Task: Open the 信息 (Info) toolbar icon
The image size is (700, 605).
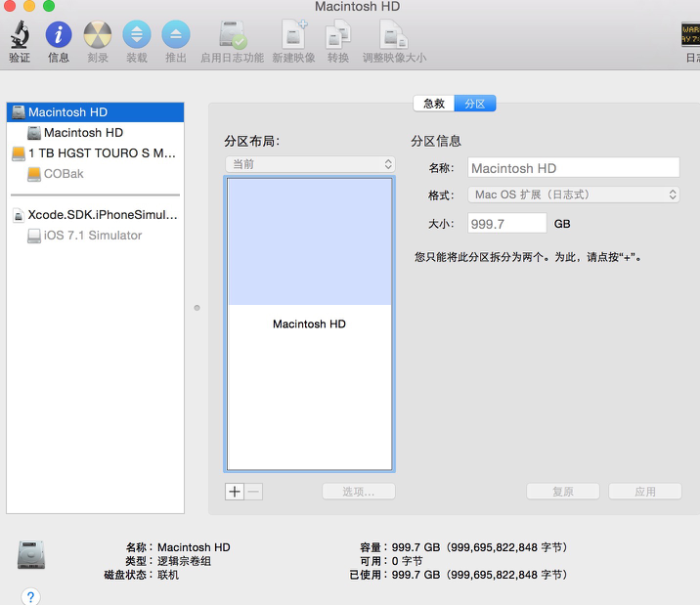Action: click(59, 34)
